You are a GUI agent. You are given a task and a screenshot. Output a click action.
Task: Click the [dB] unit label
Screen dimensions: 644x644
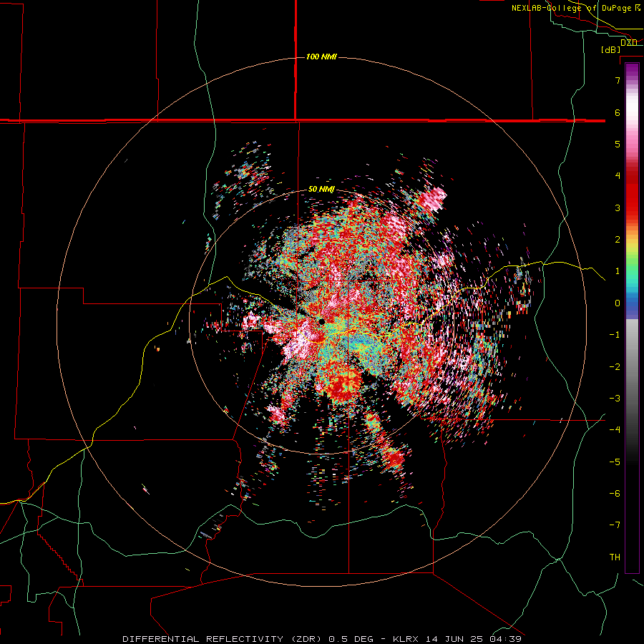click(611, 50)
